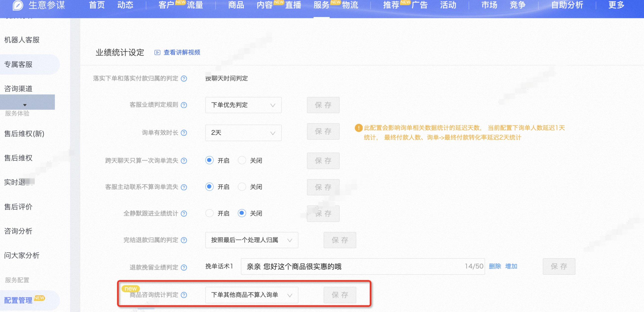Click help icon next to 跨天聊天只算一次询单流失
Image resolution: width=644 pixels, height=312 pixels.
point(184,161)
